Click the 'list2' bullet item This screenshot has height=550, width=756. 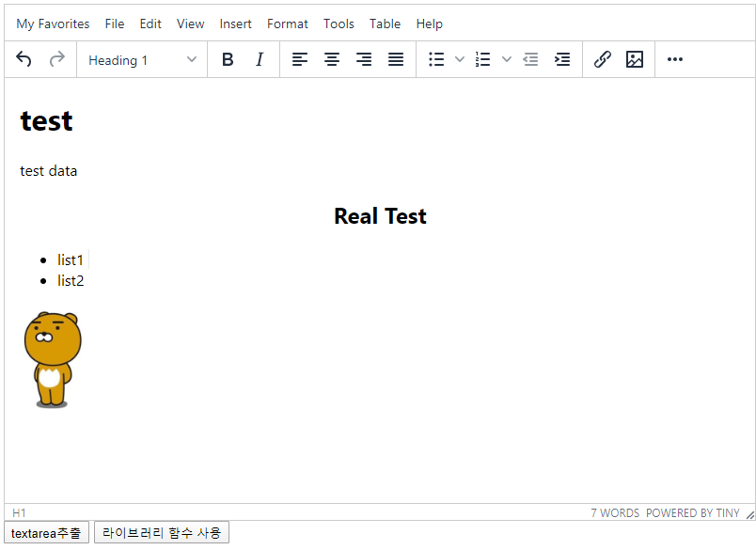(x=71, y=281)
